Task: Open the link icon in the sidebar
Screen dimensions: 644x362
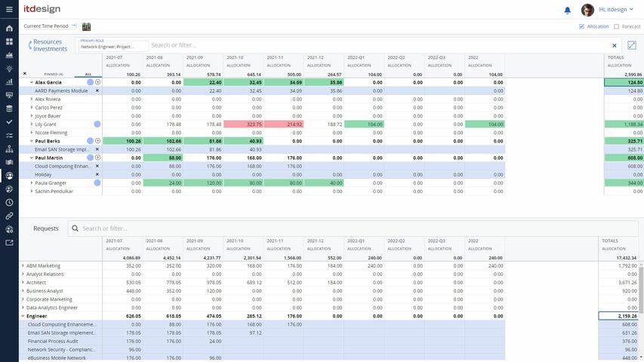Action: point(9,216)
